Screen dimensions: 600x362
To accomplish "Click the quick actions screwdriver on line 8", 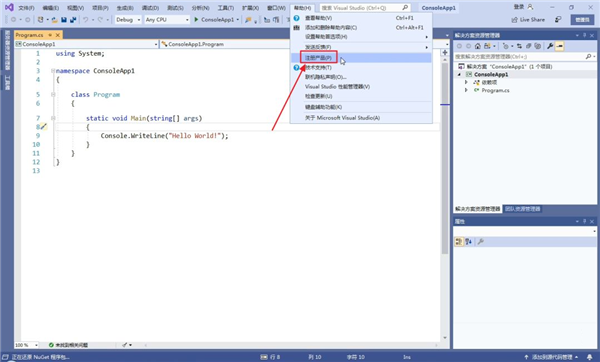I will point(44,126).
